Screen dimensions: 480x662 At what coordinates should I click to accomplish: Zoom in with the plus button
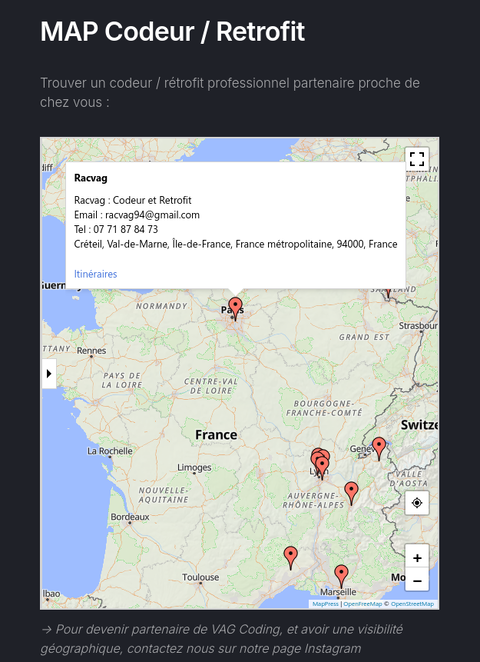[x=417, y=558]
